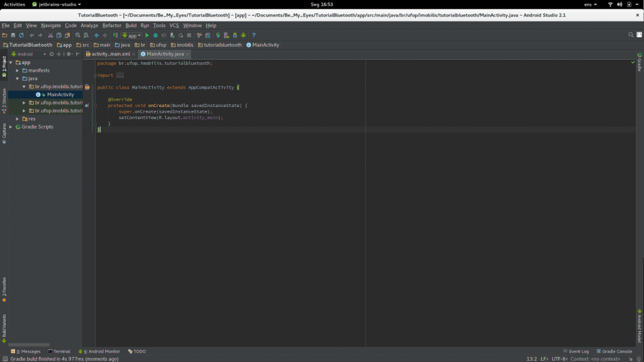Collapse the app module tree node
Image resolution: width=644 pixels, height=362 pixels.
(11, 62)
